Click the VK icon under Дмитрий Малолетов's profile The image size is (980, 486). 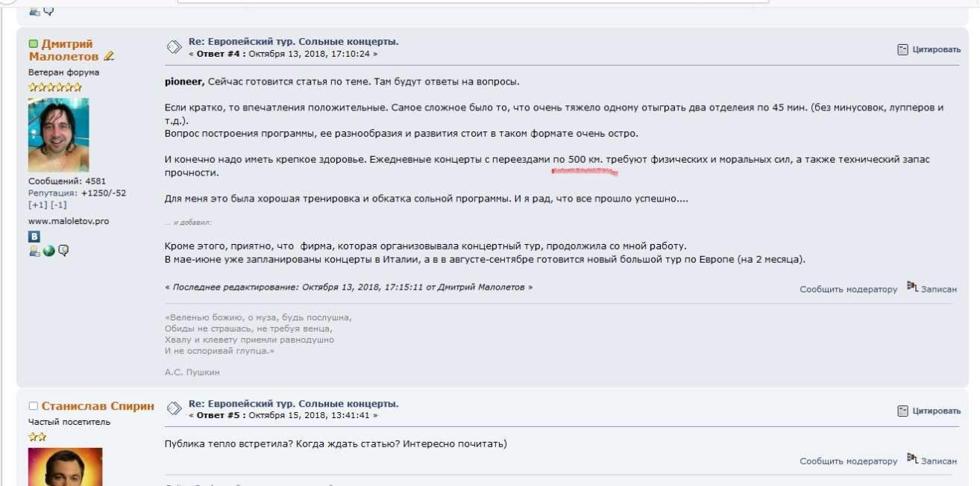pos(34,237)
